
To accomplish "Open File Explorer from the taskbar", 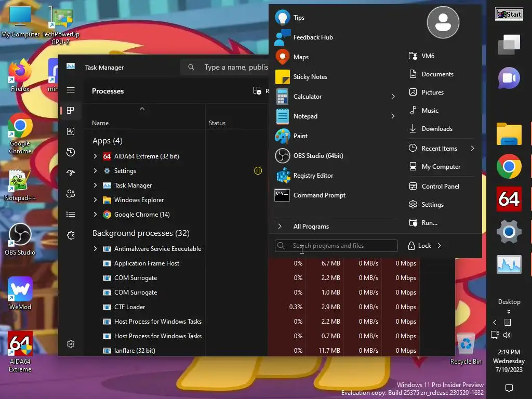I will [x=509, y=134].
